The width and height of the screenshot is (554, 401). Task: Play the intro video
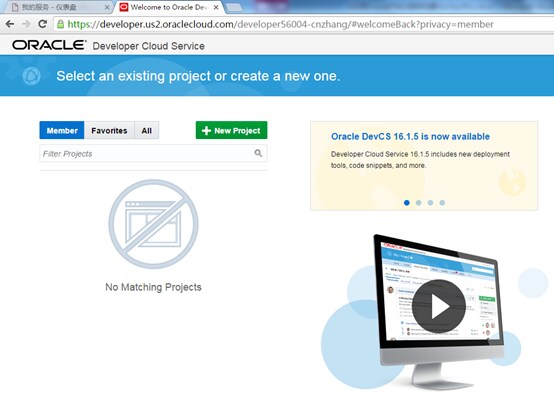(438, 306)
